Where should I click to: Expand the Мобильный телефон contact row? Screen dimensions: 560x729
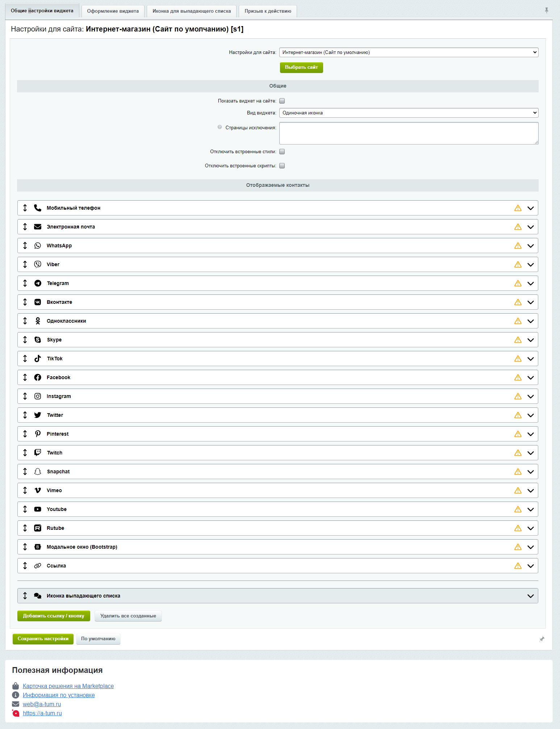pos(531,208)
